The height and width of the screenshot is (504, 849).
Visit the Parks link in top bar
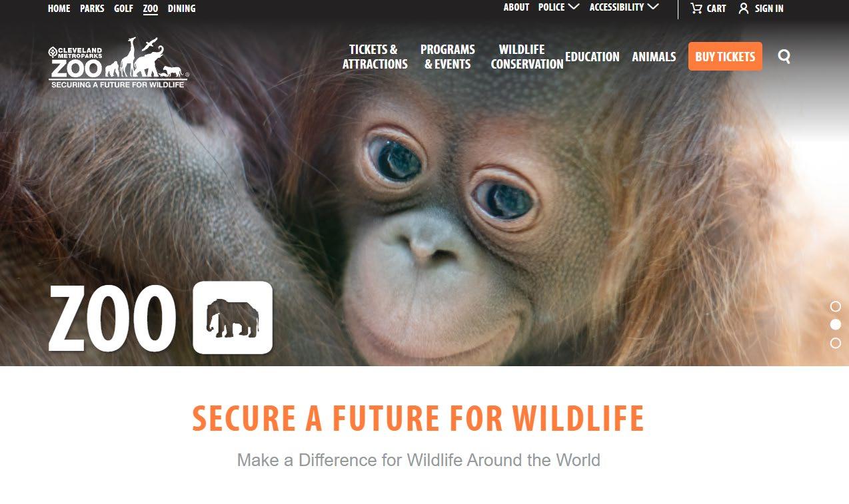coord(92,9)
